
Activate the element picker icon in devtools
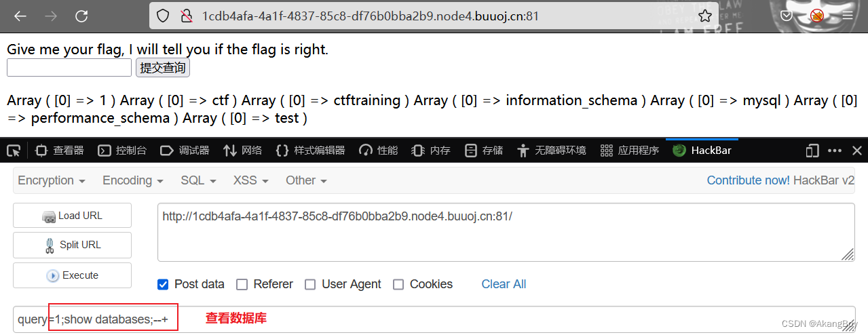point(14,151)
